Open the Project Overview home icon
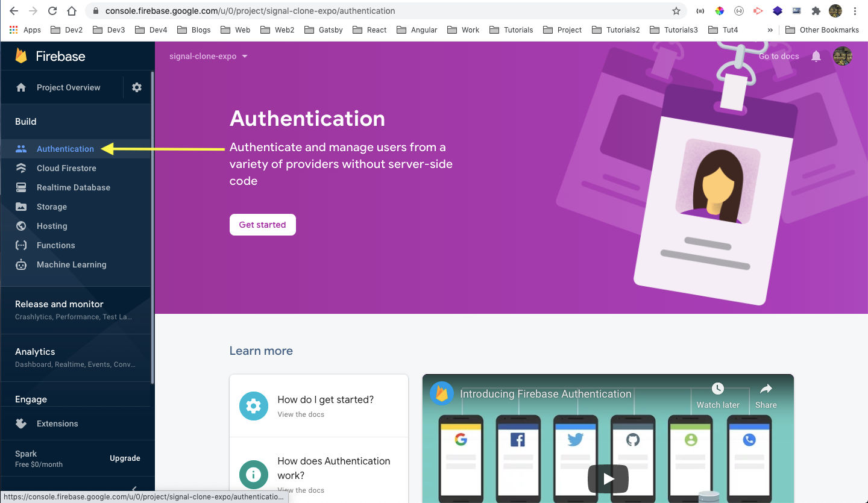868x503 pixels. click(x=21, y=87)
